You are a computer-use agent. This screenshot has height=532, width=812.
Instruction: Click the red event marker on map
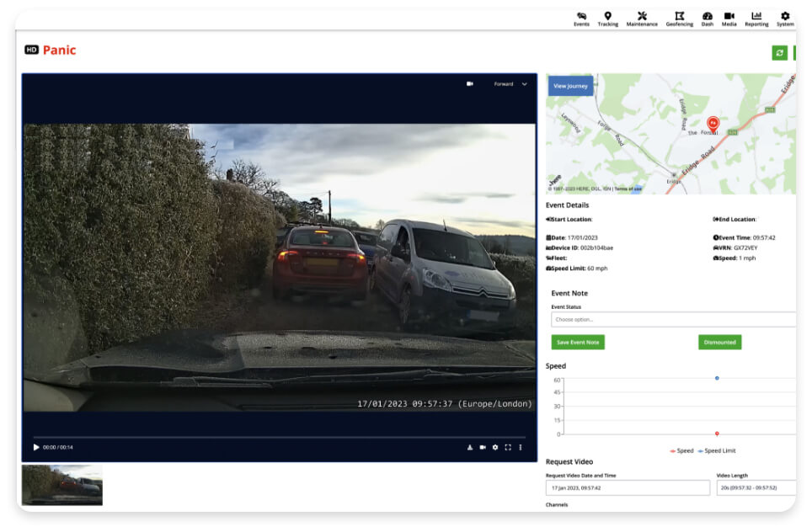click(713, 125)
